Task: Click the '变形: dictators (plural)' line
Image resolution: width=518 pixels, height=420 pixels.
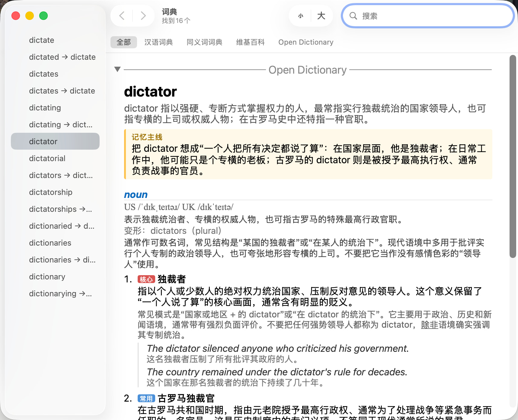Action: (x=173, y=231)
